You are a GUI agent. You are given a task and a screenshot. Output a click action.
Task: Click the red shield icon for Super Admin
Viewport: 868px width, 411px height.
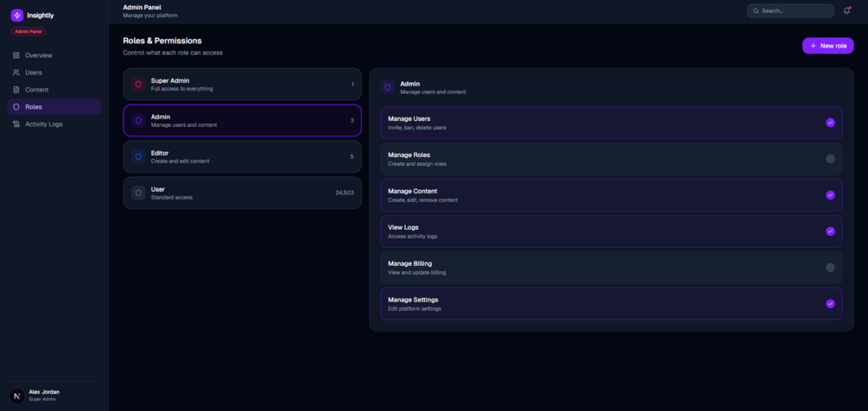[x=138, y=84]
